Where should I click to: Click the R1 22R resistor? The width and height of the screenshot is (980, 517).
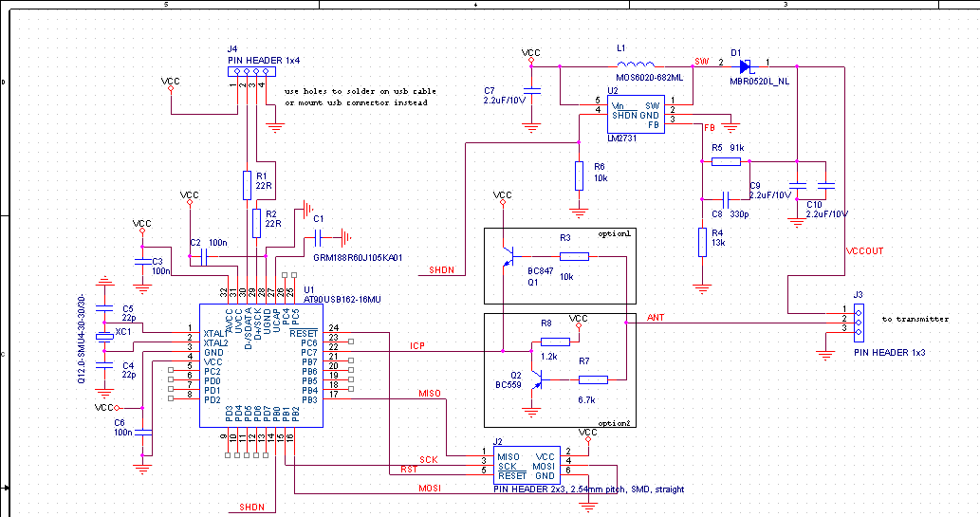pyautogui.click(x=247, y=183)
